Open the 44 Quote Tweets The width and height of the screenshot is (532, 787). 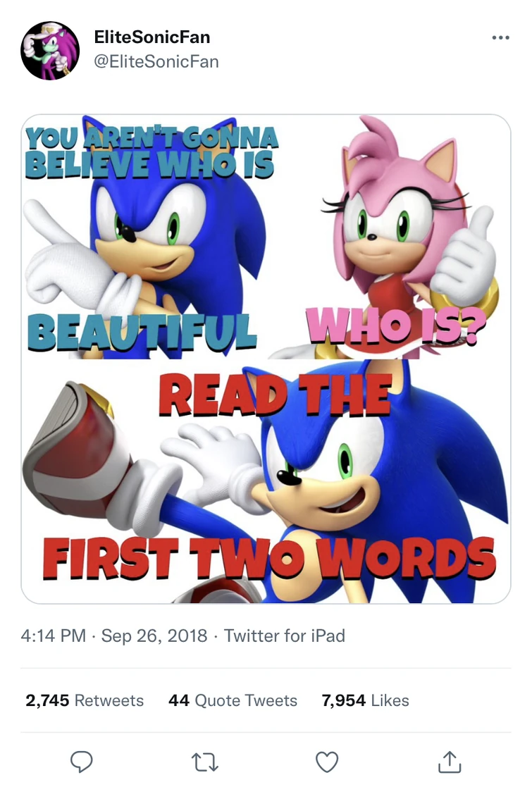[233, 700]
